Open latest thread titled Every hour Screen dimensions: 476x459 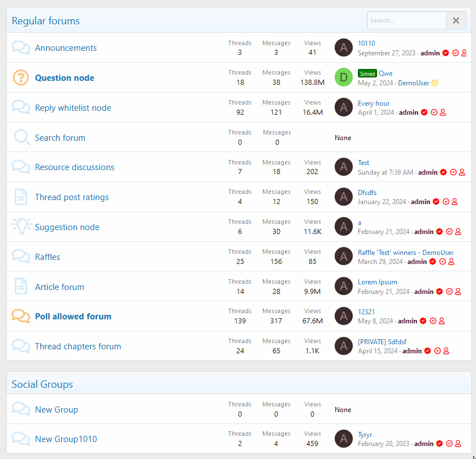tap(374, 103)
